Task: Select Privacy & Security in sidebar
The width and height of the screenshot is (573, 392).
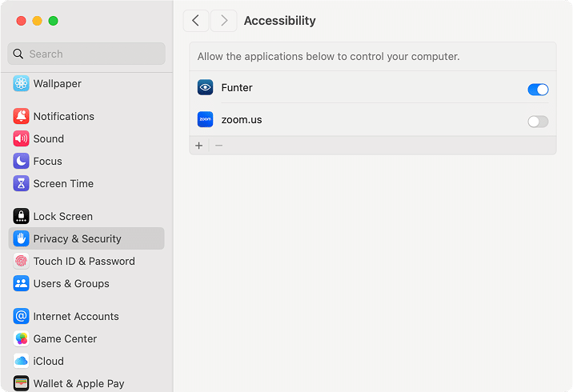Action: tap(86, 238)
